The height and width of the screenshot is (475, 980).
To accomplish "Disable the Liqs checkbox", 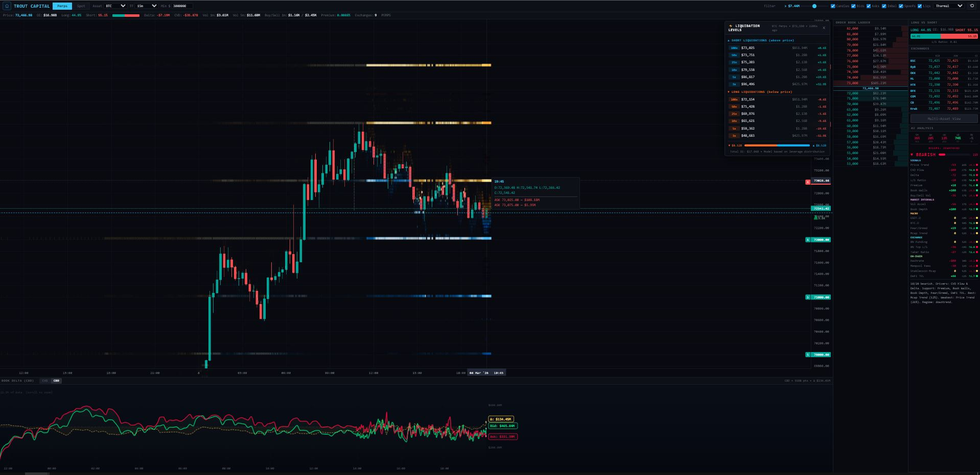I will click(x=920, y=6).
